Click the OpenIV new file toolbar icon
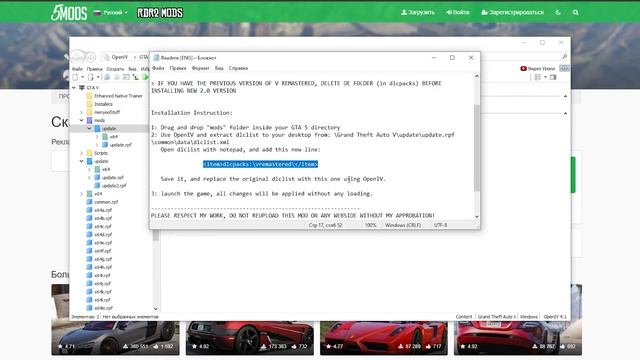Image resolution: width=640 pixels, height=360 pixels. pos(75,77)
